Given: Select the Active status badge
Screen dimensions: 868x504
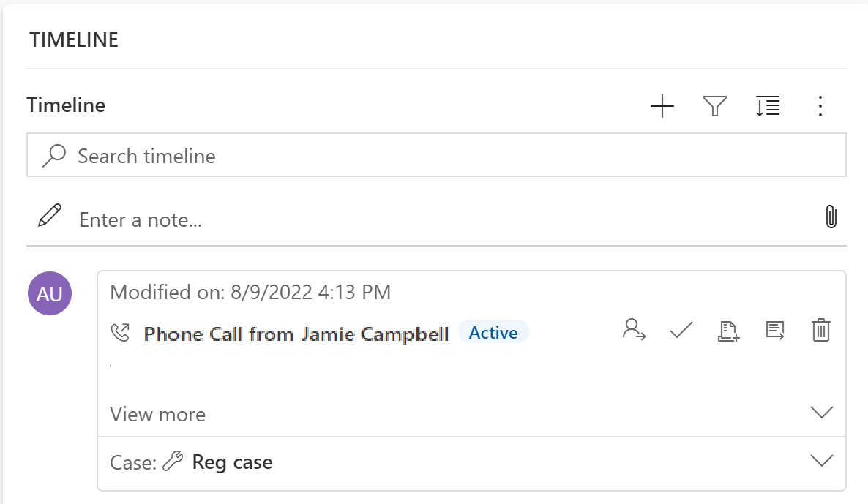Looking at the screenshot, I should pyautogui.click(x=494, y=332).
